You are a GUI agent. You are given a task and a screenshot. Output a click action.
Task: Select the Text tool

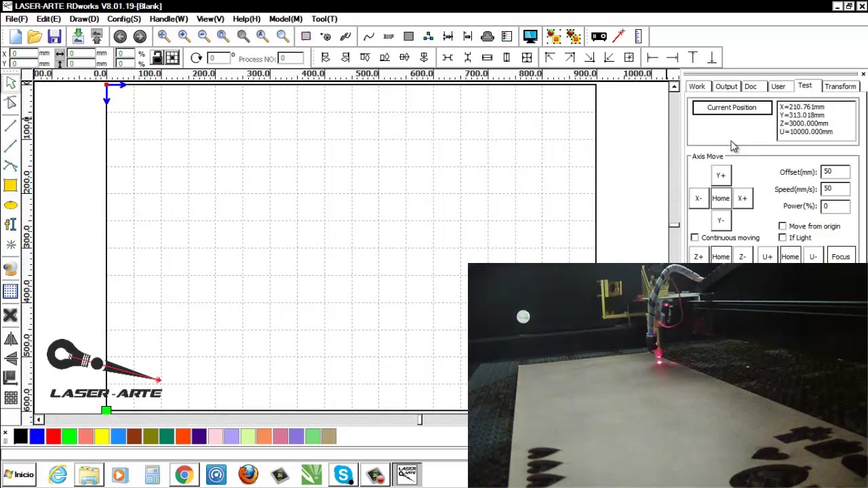[x=10, y=224]
